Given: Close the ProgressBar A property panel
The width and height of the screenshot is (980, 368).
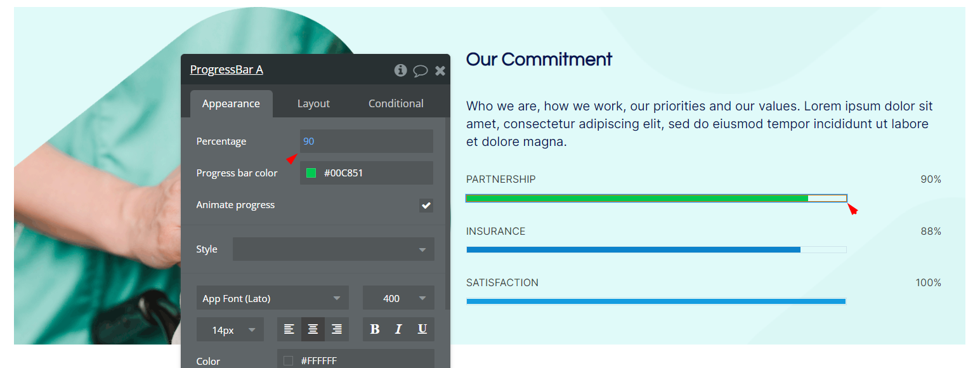Looking at the screenshot, I should coord(440,70).
